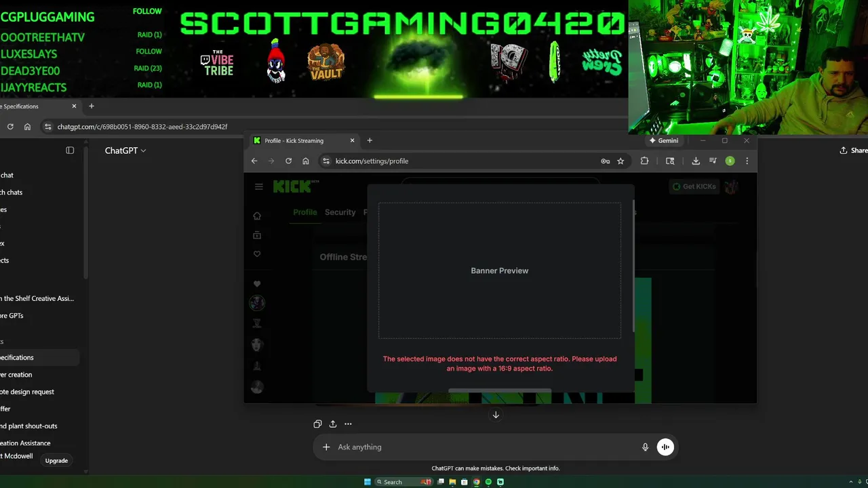
Task: Click the Get KICKs button
Action: point(694,186)
